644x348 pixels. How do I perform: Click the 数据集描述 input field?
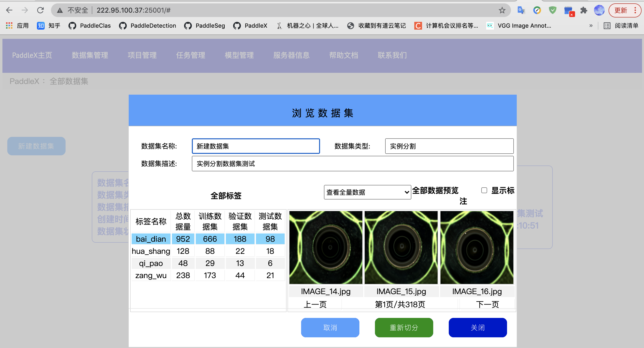tap(353, 164)
